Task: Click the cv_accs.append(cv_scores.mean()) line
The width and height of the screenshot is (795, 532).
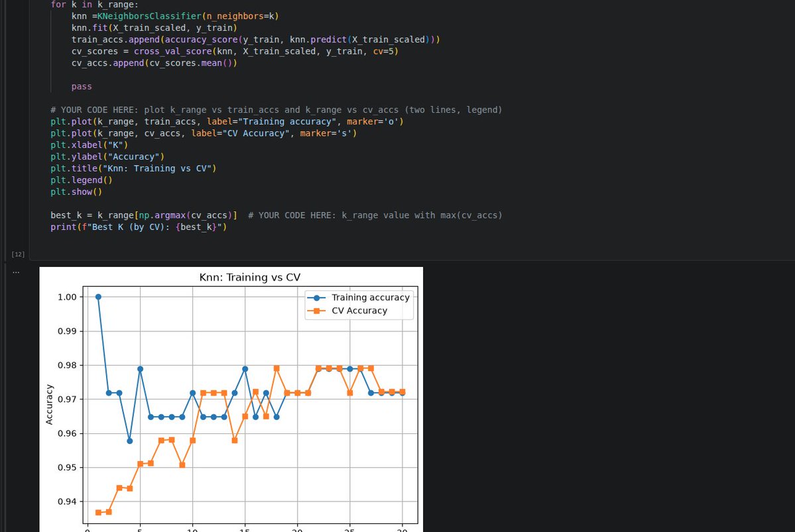Action: [x=154, y=63]
